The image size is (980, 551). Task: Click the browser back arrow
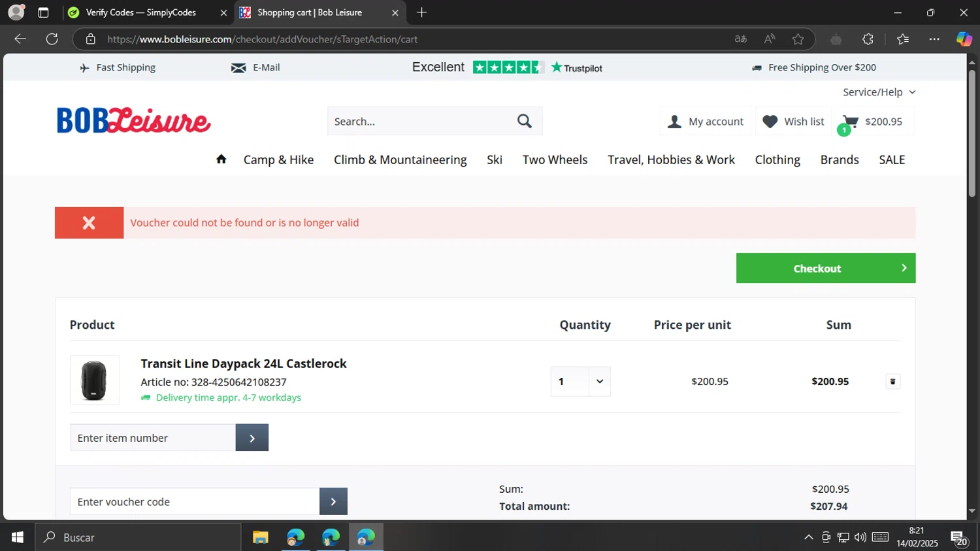coord(20,39)
